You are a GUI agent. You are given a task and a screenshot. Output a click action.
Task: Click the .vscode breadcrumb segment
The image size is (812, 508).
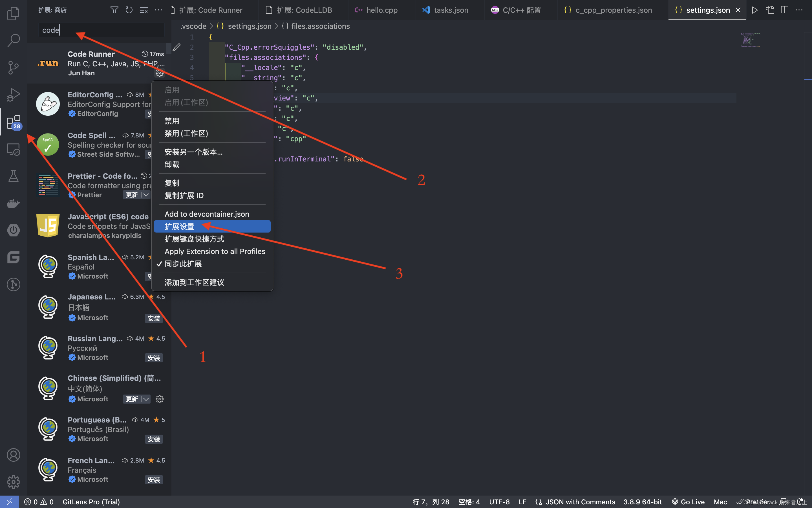[194, 26]
